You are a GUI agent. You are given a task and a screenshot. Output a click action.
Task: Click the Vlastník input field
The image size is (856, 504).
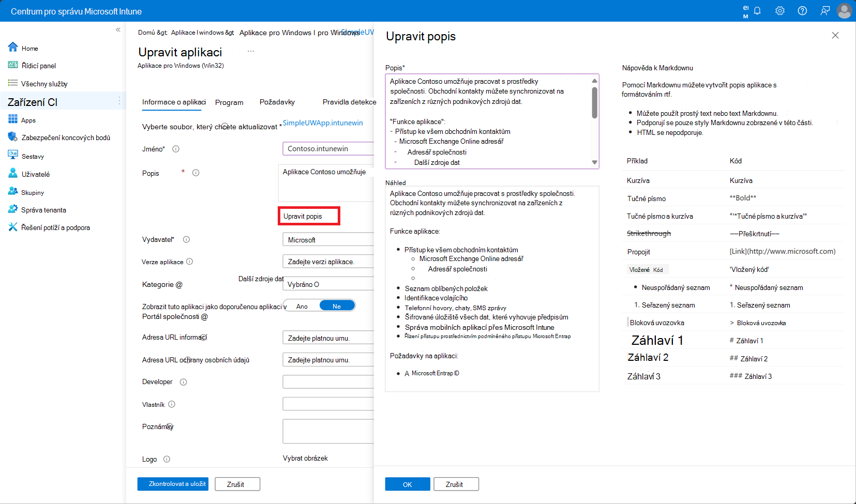[328, 404]
